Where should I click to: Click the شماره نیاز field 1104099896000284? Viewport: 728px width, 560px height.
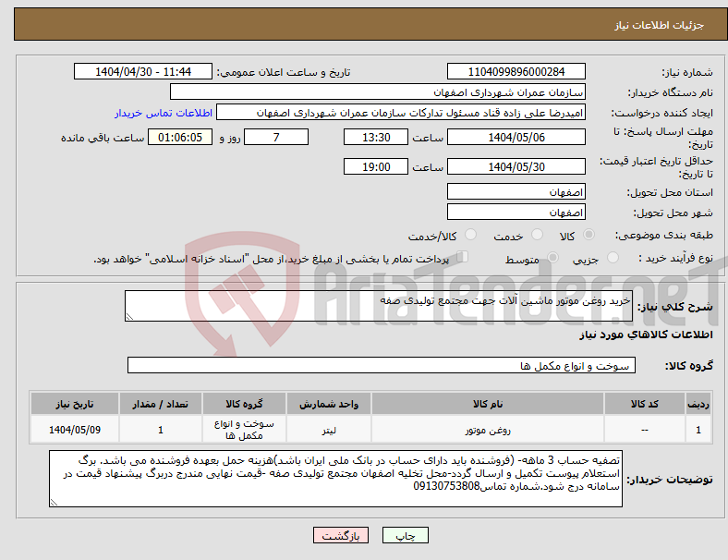pyautogui.click(x=516, y=71)
